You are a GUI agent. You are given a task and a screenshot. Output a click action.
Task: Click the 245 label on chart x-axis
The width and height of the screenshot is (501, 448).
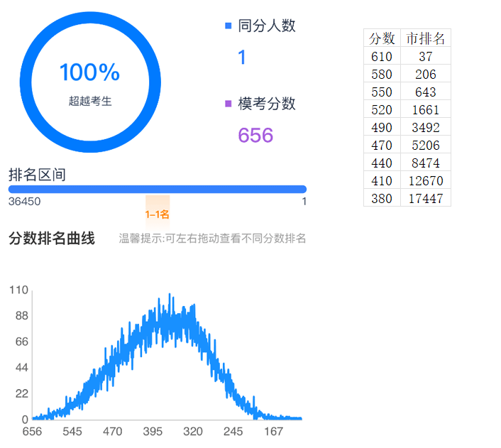tap(233, 431)
